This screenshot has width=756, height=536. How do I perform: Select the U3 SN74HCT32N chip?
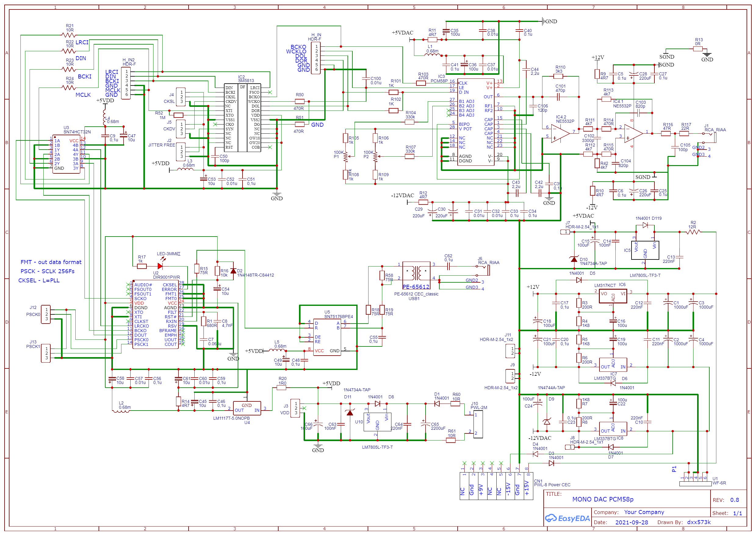pos(66,154)
